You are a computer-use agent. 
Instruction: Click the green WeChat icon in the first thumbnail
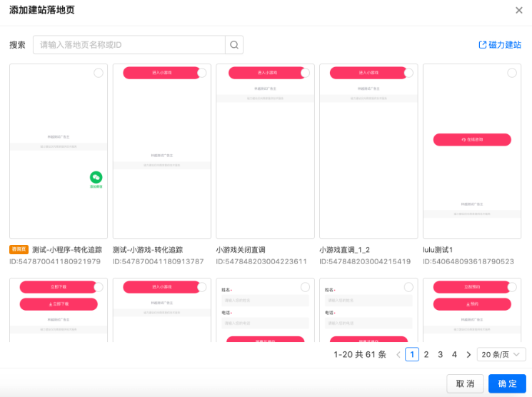[96, 177]
